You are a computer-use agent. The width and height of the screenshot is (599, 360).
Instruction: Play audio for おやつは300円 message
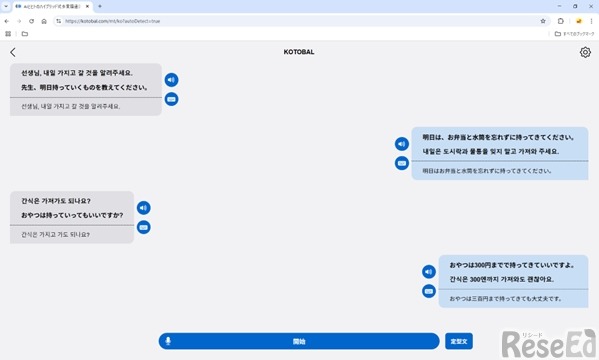[x=429, y=272]
